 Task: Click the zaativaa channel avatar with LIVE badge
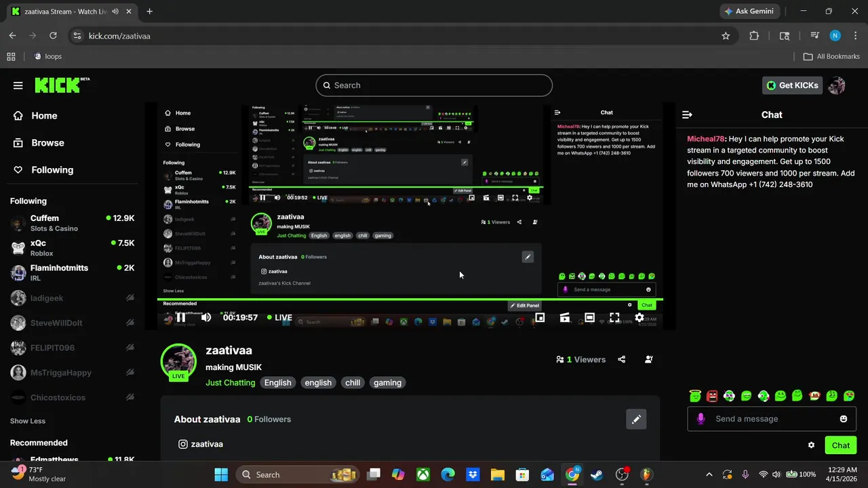pos(178,362)
